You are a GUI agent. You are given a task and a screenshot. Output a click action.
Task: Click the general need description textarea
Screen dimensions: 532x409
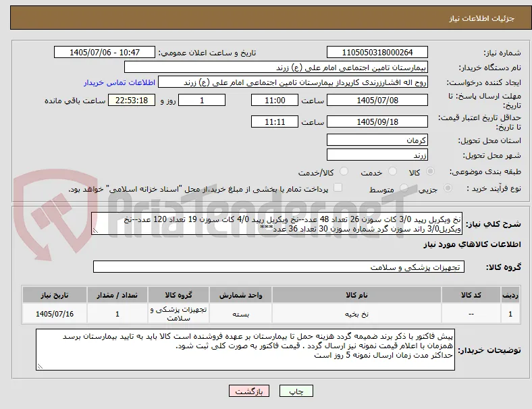tap(277, 223)
